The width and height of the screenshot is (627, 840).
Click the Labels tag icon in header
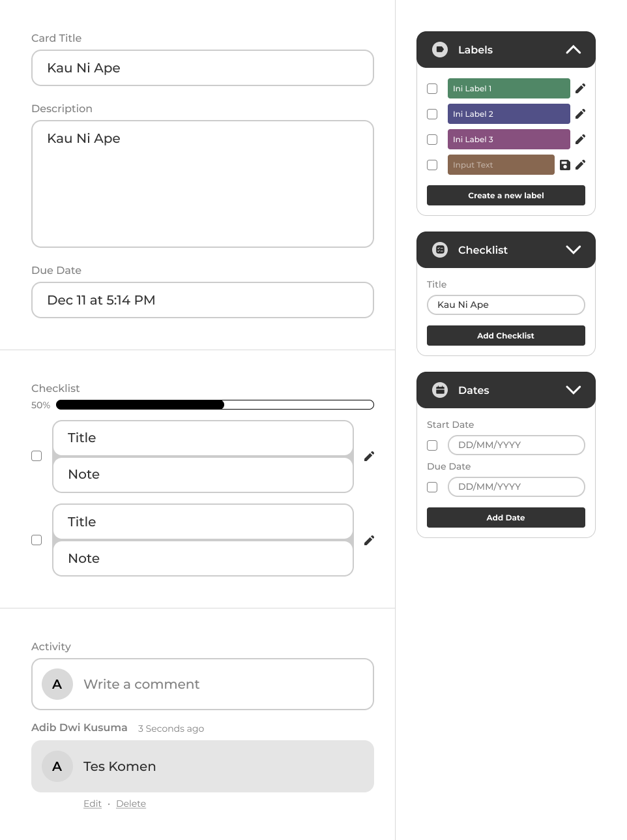click(440, 50)
